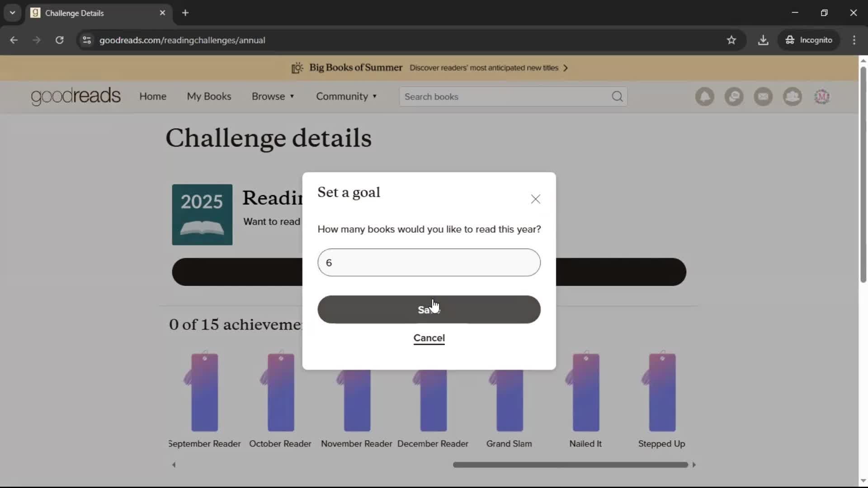
Task: Close the Challenge Details tab
Action: click(x=162, y=13)
